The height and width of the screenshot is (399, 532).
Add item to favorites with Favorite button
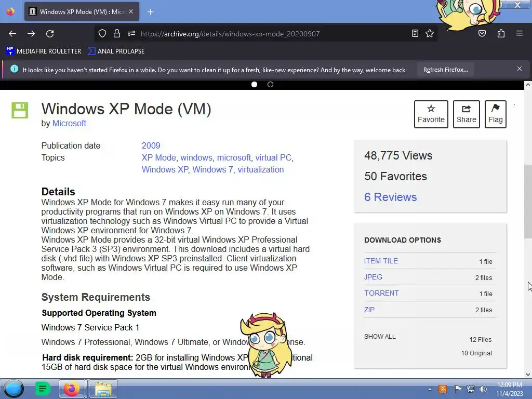[x=431, y=114]
